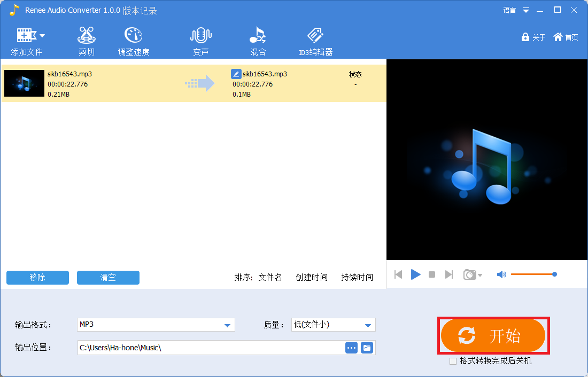Click source duration 00:00:22.776 beside the thumbnail
This screenshot has width=588, height=377.
point(67,84)
